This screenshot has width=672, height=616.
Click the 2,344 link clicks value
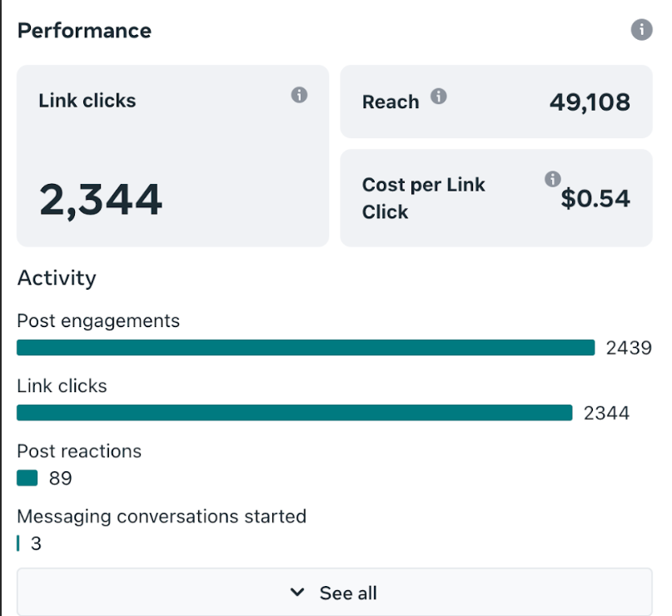(x=100, y=198)
